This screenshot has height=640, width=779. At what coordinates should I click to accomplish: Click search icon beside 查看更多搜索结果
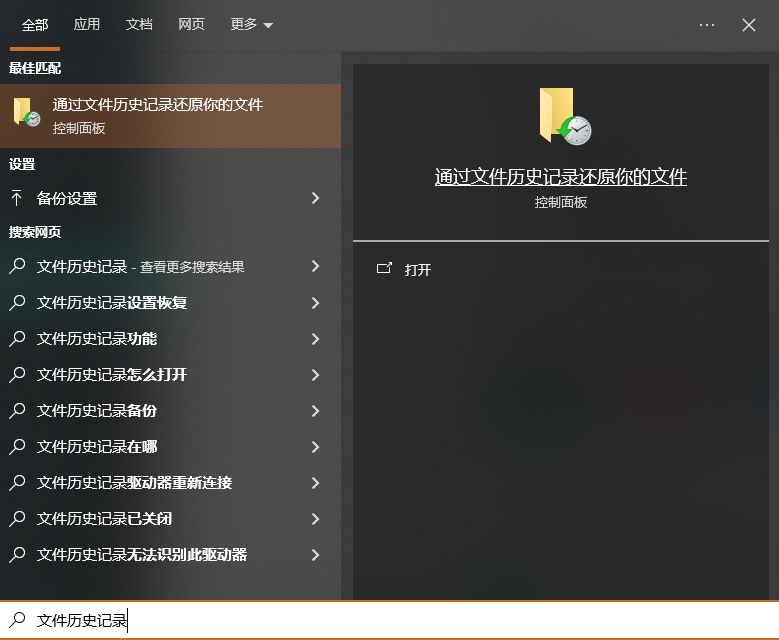click(17, 266)
